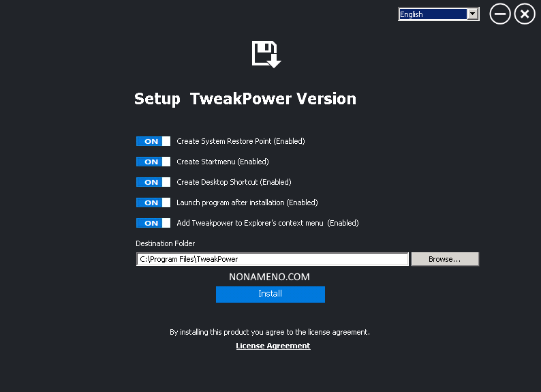Click the Destination Folder label
The width and height of the screenshot is (541, 392).
pyautogui.click(x=165, y=243)
